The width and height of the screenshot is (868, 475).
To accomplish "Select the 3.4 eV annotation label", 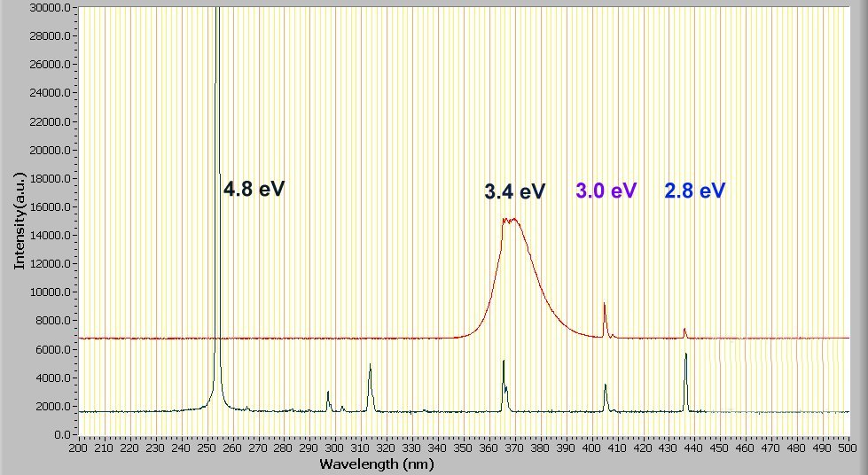I will (514, 191).
